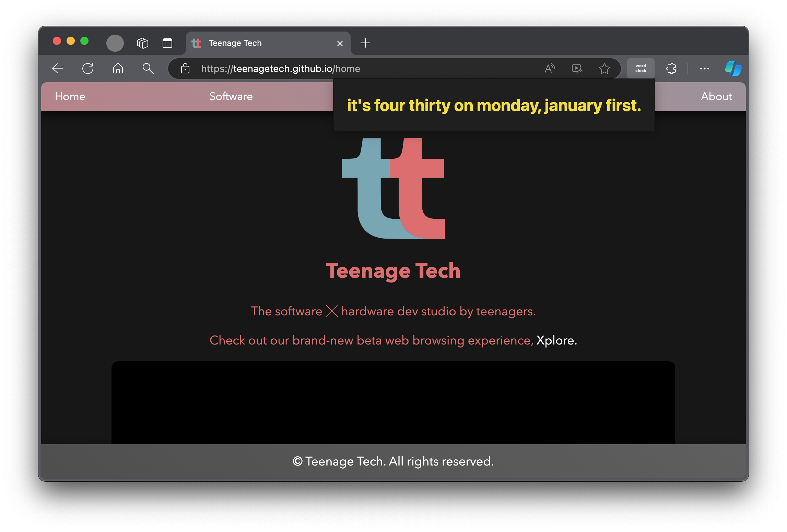Screen dimensions: 787x532
Task: Go to the browser home icon
Action: 118,69
